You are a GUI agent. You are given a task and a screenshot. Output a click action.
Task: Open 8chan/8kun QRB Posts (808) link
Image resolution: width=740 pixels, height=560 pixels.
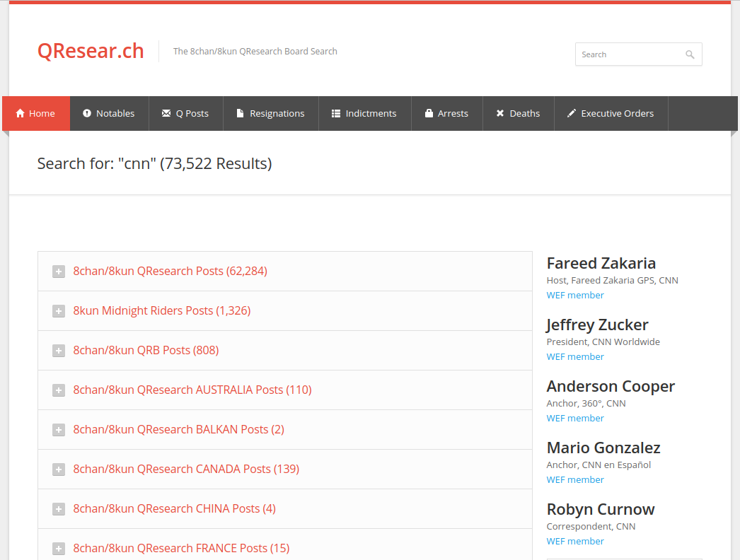pos(146,350)
